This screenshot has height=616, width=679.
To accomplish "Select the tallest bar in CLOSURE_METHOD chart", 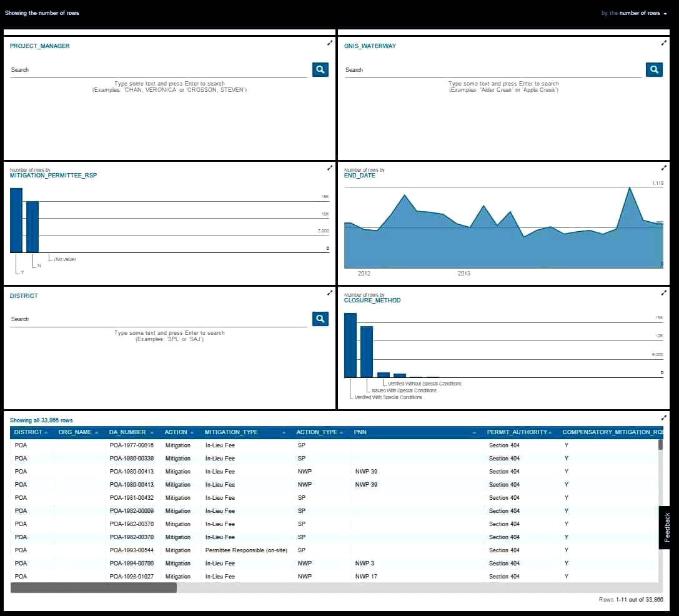I will 350,345.
